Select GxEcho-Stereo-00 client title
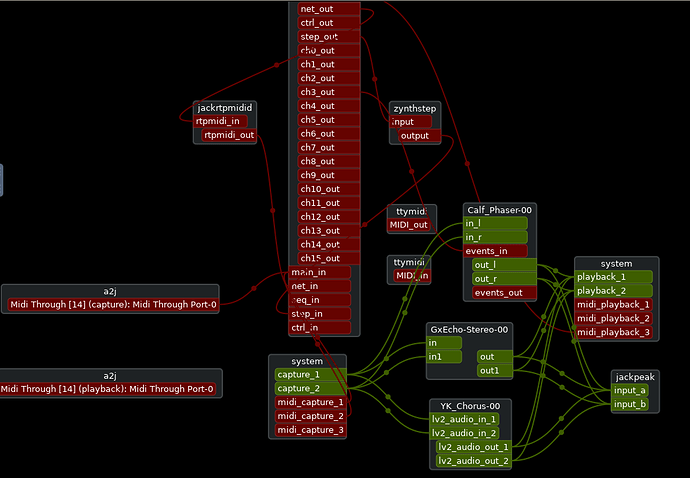This screenshot has height=478, width=690. pyautogui.click(x=469, y=330)
